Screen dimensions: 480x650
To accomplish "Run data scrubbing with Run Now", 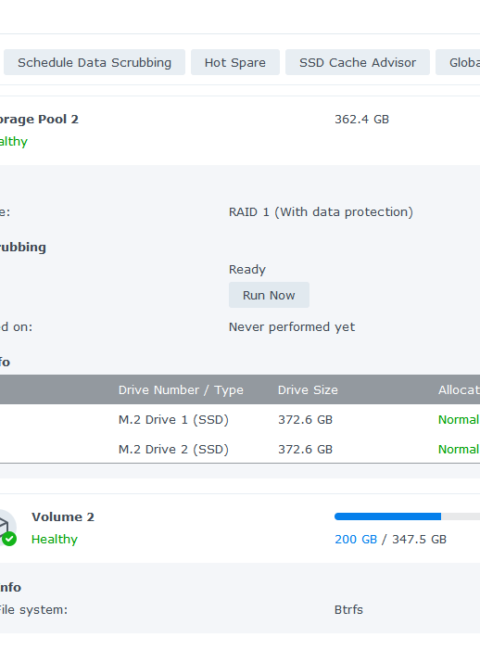I will tap(269, 295).
